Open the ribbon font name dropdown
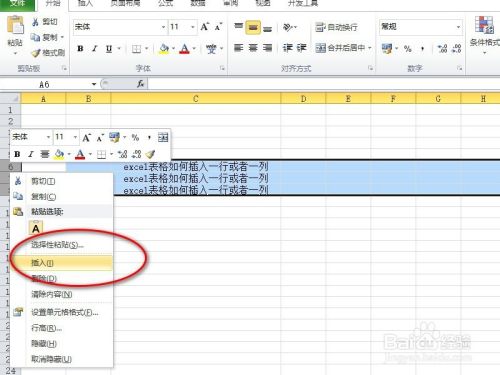This screenshot has height=375, width=500. click(163, 27)
